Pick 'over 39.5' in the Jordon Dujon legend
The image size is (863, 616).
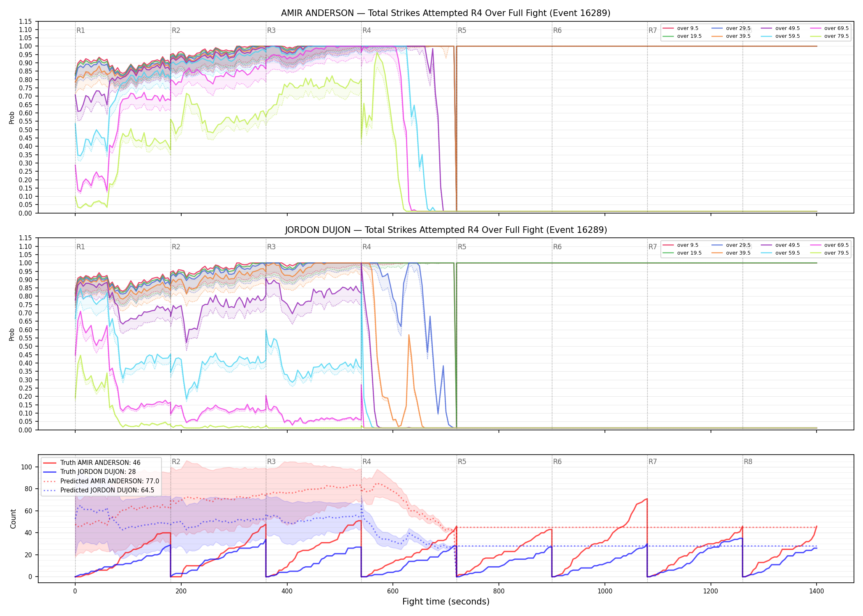coord(731,253)
